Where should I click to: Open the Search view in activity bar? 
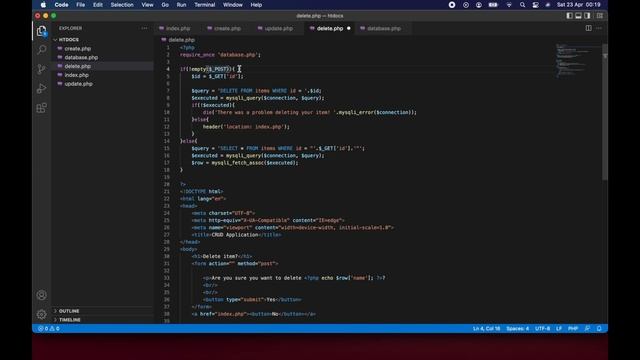41,50
